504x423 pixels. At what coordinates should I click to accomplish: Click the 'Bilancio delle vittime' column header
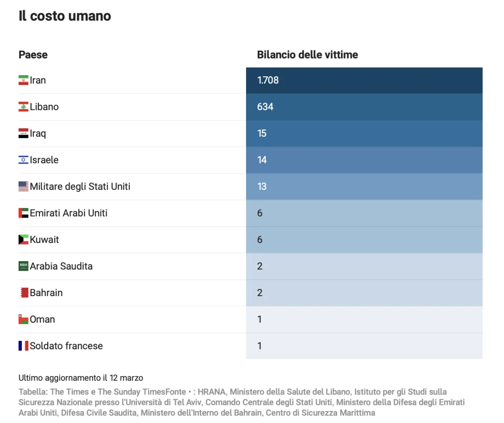pos(307,55)
